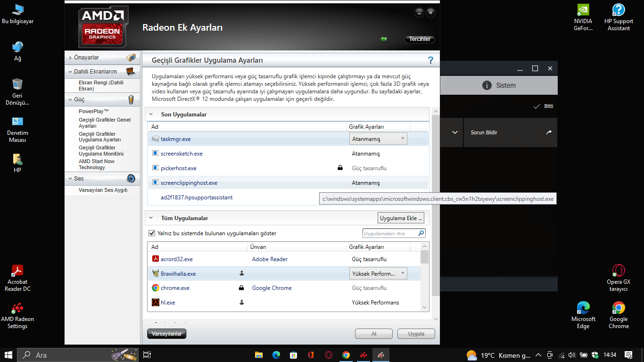This screenshot has height=362, width=644.
Task: Click the user profile icon on Brawlhalla.exe row
Action: tap(242, 273)
